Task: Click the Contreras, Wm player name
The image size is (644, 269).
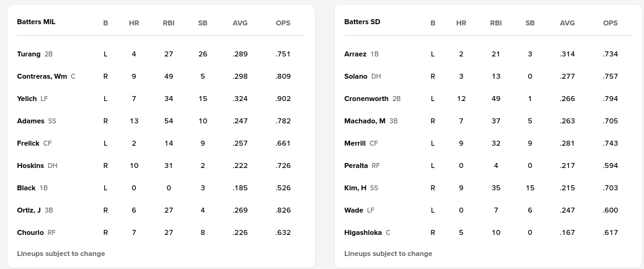Action: tap(42, 76)
